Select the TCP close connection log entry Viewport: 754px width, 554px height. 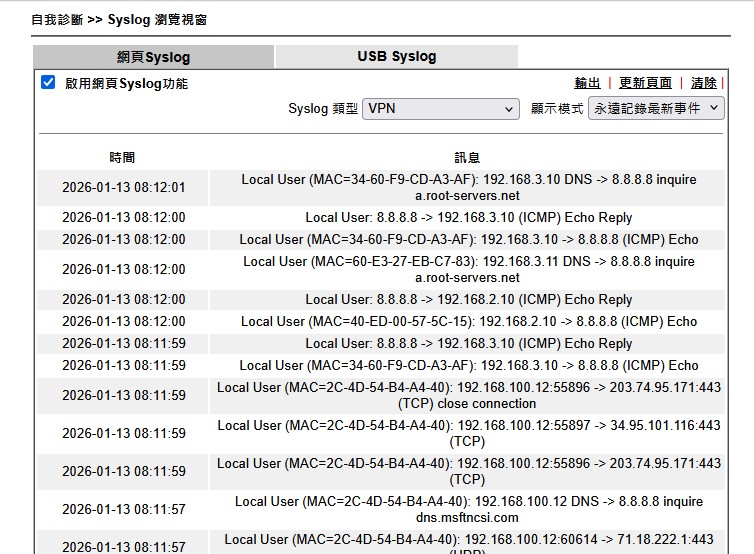point(468,395)
